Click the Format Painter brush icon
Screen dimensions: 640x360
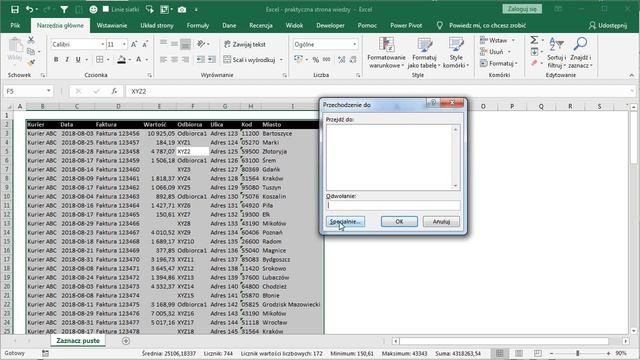(31, 62)
